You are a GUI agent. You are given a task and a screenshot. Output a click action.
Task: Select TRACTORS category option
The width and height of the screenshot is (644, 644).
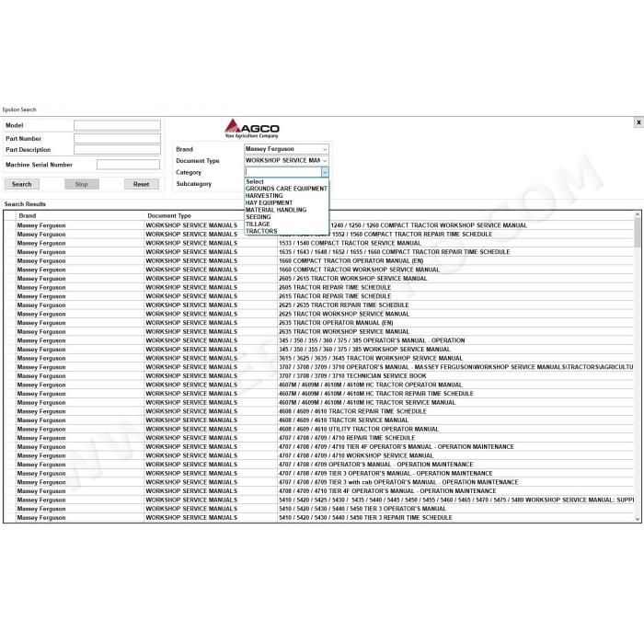click(x=287, y=231)
